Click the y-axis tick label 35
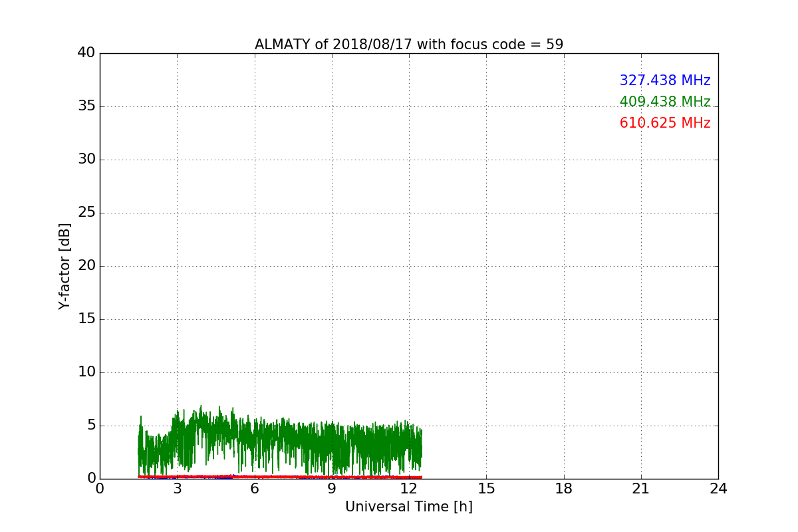The width and height of the screenshot is (798, 532). (86, 106)
